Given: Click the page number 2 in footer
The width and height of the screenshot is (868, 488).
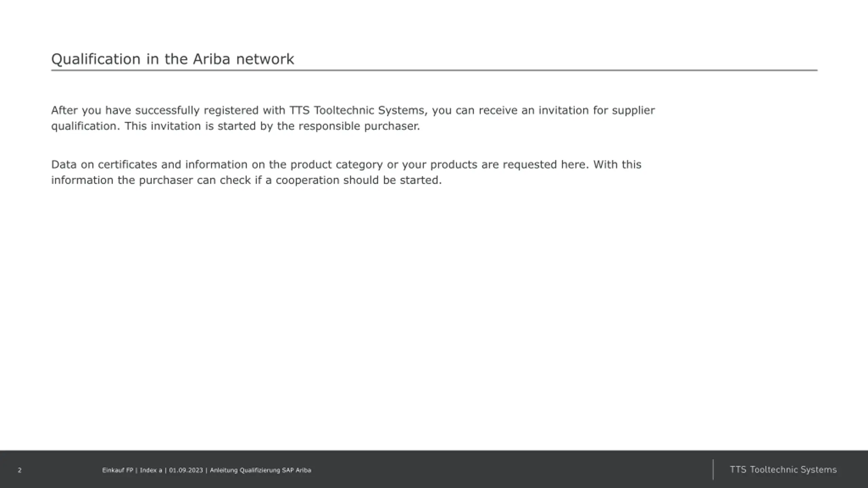Looking at the screenshot, I should [x=20, y=470].
